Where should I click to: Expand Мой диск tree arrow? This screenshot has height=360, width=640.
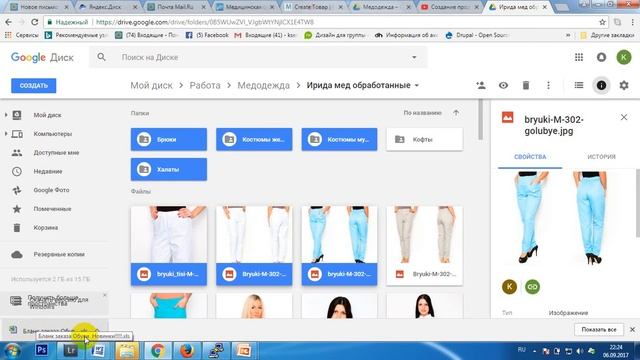[x=6, y=115]
